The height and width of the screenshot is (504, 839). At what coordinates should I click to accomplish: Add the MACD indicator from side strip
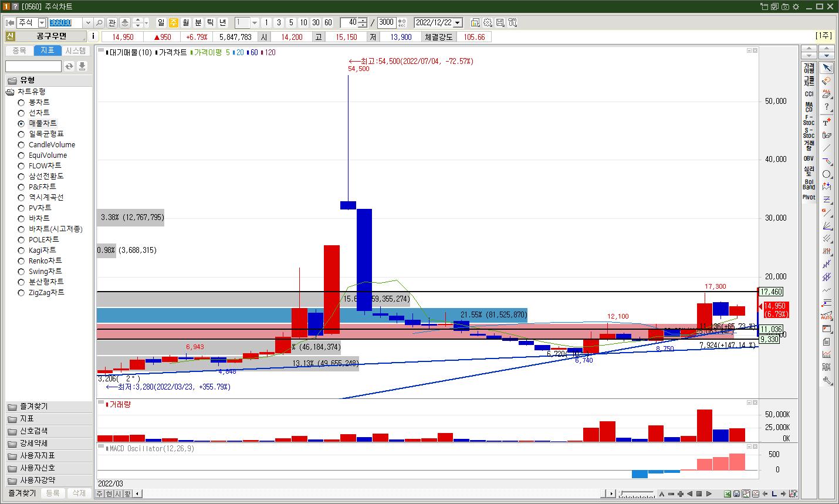click(x=809, y=107)
